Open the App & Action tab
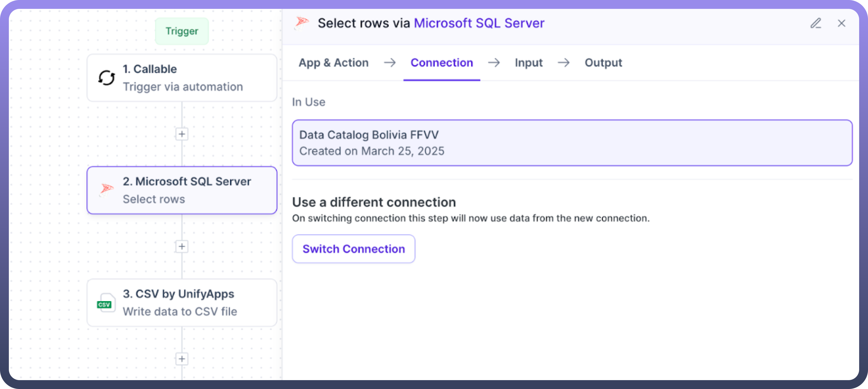868x389 pixels. tap(333, 63)
